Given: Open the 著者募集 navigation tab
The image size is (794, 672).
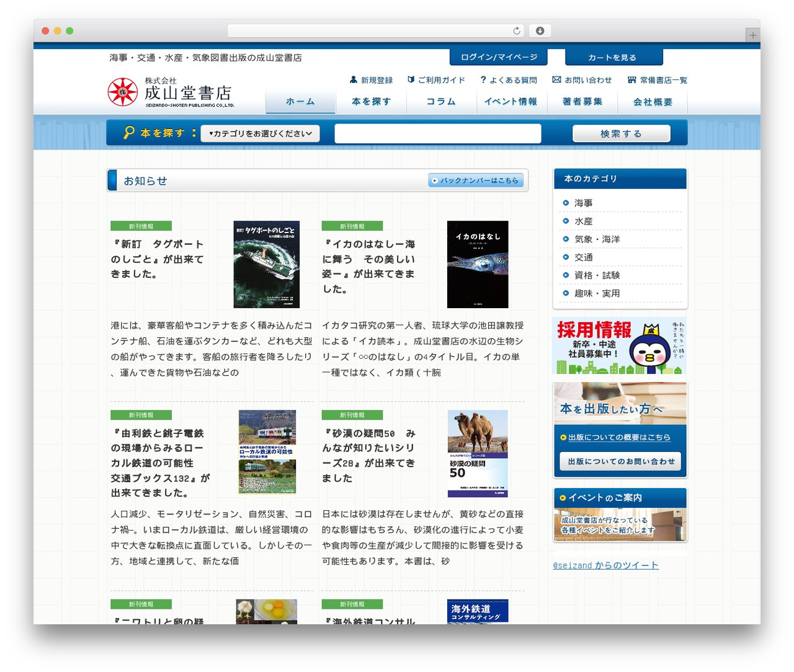Looking at the screenshot, I should pyautogui.click(x=582, y=102).
